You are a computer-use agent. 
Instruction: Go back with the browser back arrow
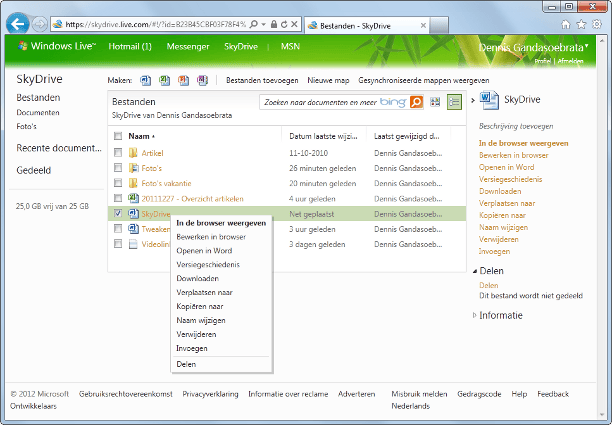click(18, 24)
